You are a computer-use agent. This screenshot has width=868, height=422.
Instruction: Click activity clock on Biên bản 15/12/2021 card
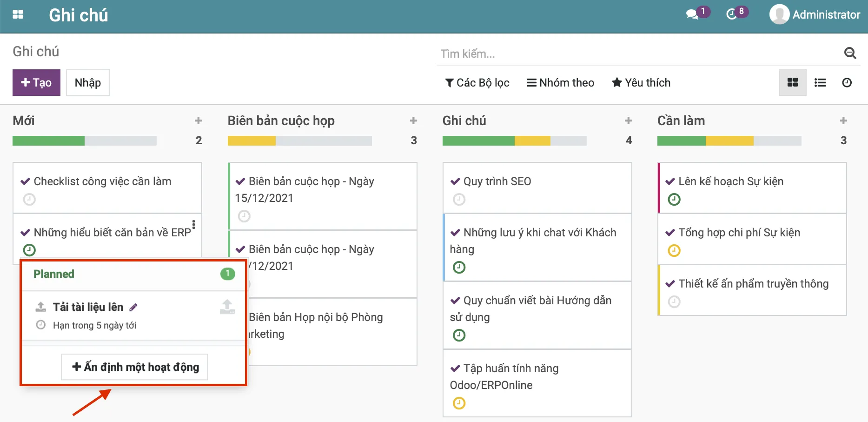pyautogui.click(x=244, y=216)
